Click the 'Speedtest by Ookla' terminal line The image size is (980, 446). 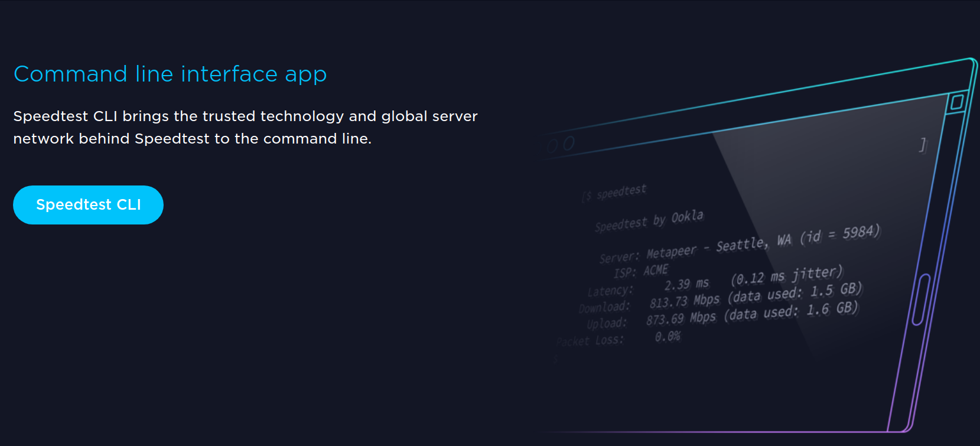[649, 220]
